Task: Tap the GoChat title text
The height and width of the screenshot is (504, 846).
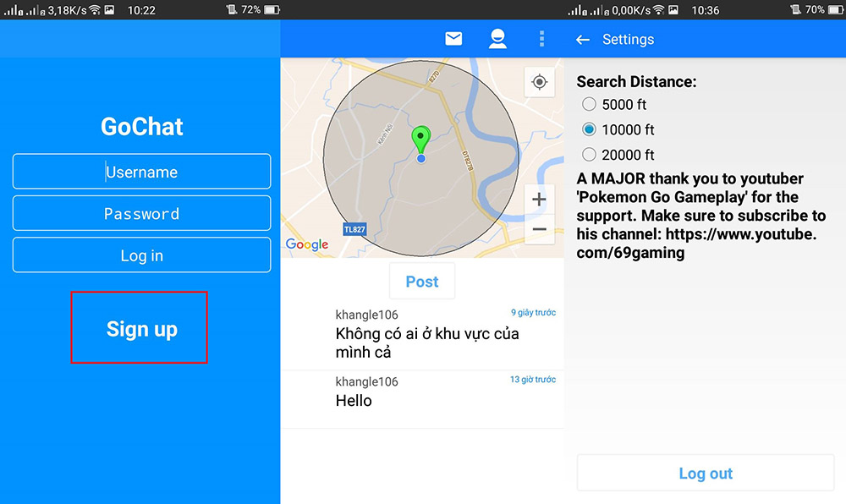Action: 142,127
